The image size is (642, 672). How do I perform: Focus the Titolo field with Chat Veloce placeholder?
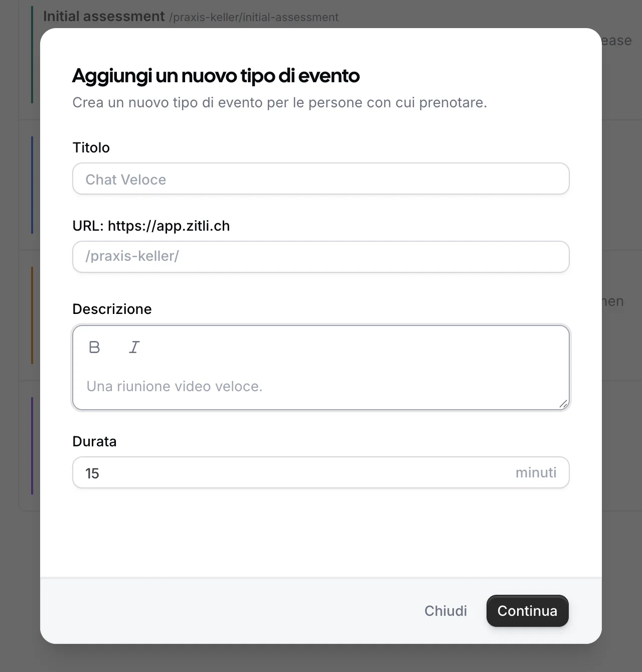pyautogui.click(x=321, y=179)
